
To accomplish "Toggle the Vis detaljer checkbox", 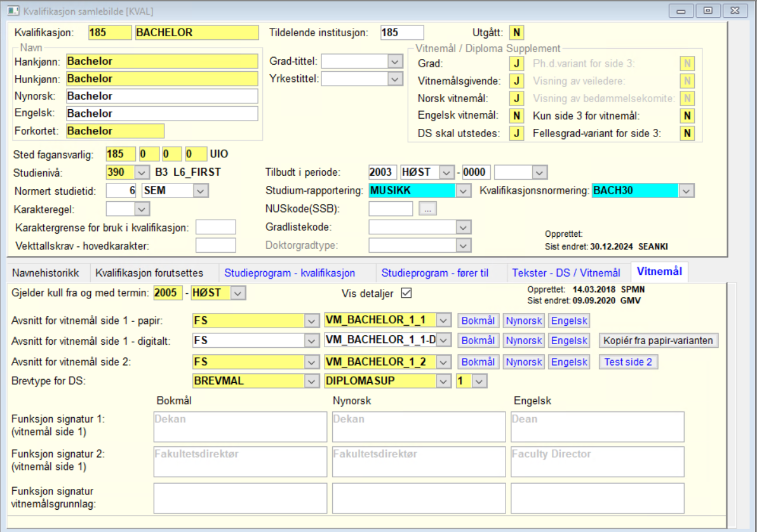I will click(406, 293).
